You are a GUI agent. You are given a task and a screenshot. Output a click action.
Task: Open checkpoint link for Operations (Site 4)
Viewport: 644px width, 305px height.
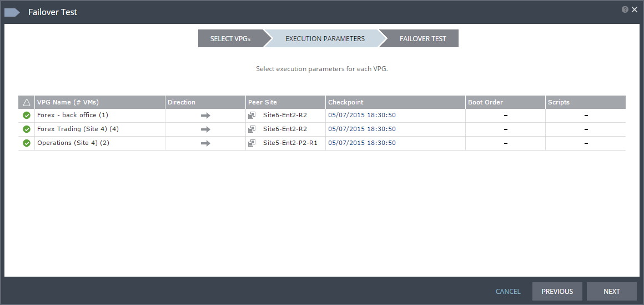[x=362, y=143]
